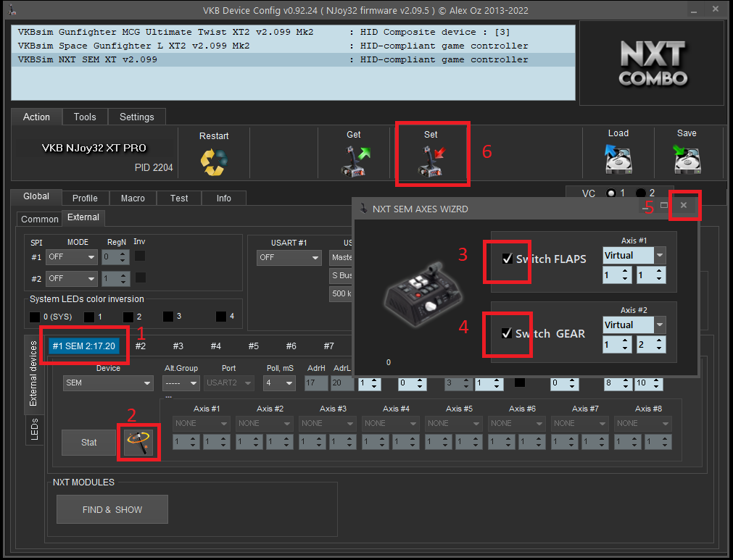Select VKBSim NXT SEM XT device row
The width and height of the screenshot is (733, 560).
click(x=293, y=60)
